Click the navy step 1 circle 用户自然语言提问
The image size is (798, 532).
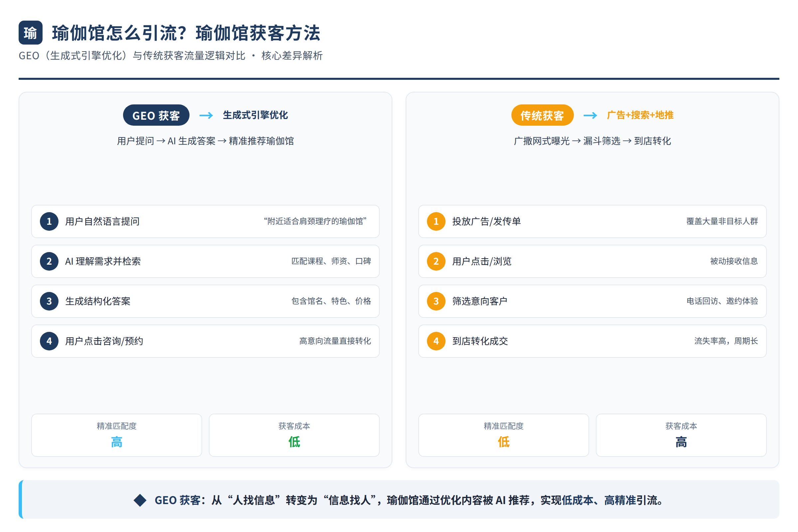pos(49,221)
